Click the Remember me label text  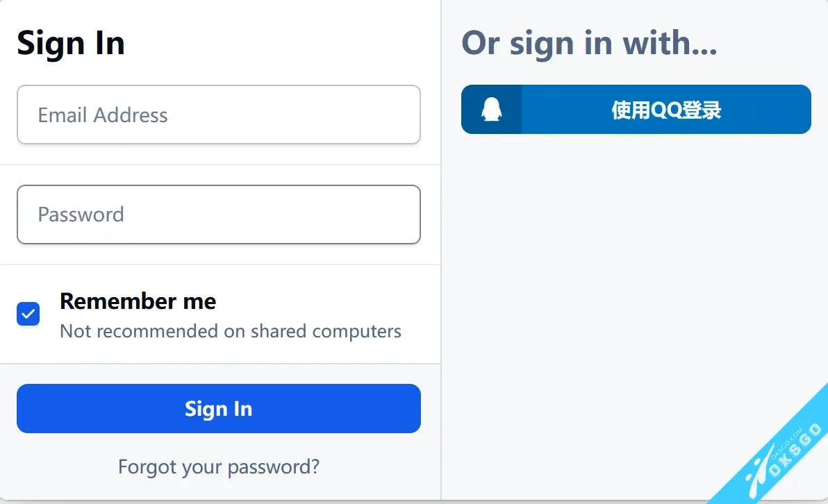click(138, 301)
